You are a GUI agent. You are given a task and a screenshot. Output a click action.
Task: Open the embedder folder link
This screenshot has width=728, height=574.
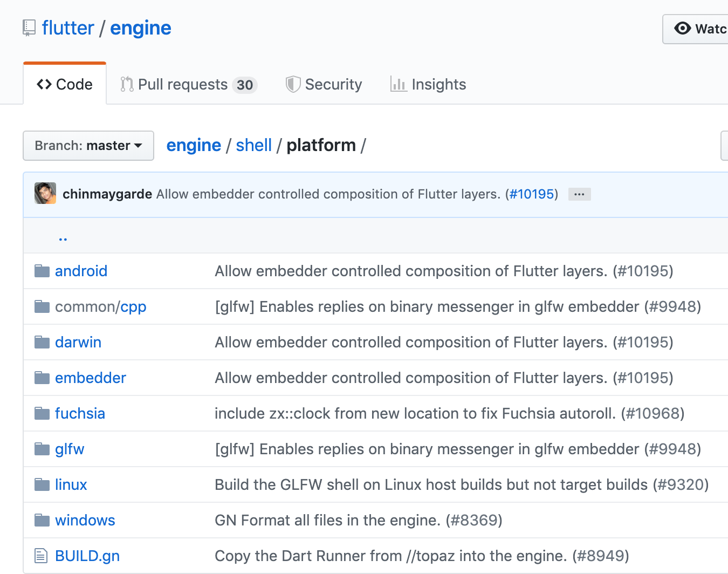point(91,378)
